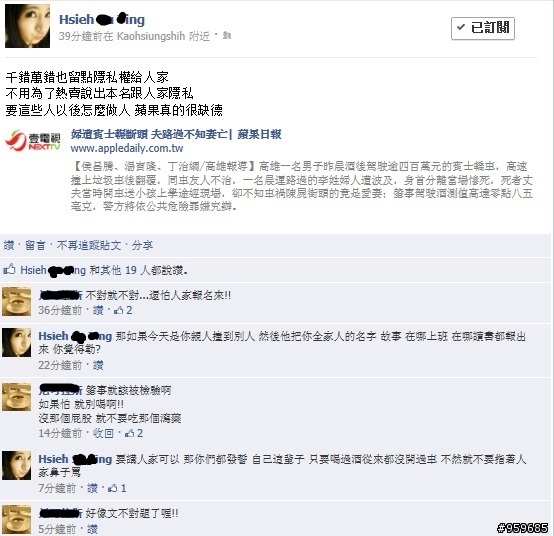Click the audience icon beside the post's Kaohsiungshih location

227,36
